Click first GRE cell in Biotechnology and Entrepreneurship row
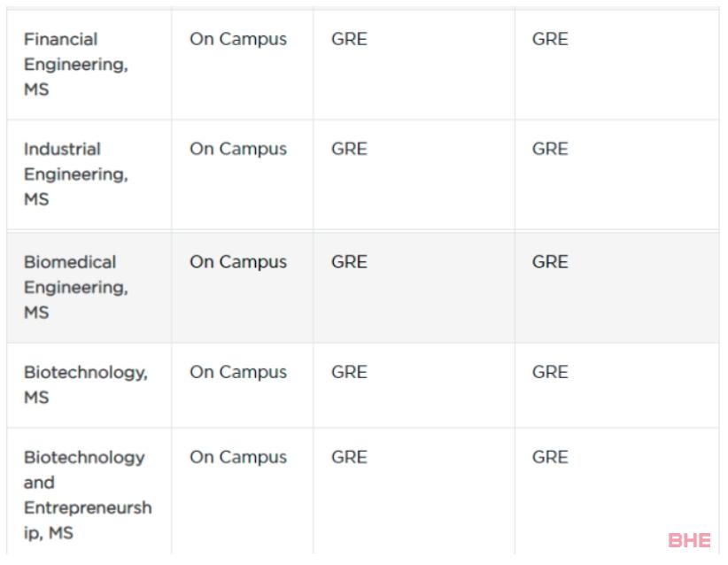728x565 pixels. click(x=349, y=457)
